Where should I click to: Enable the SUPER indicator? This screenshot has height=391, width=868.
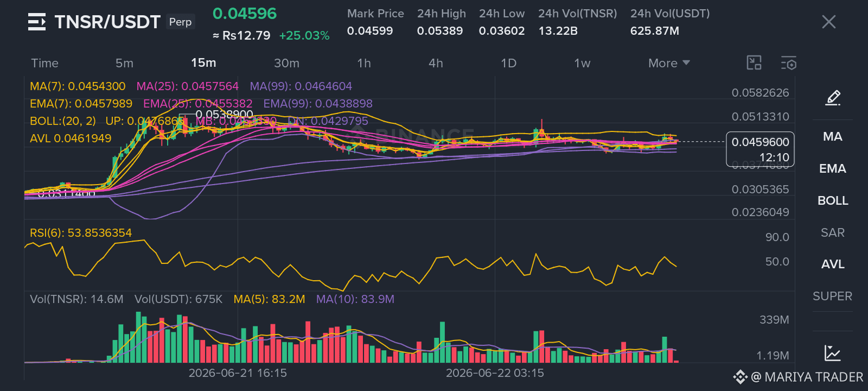(833, 296)
